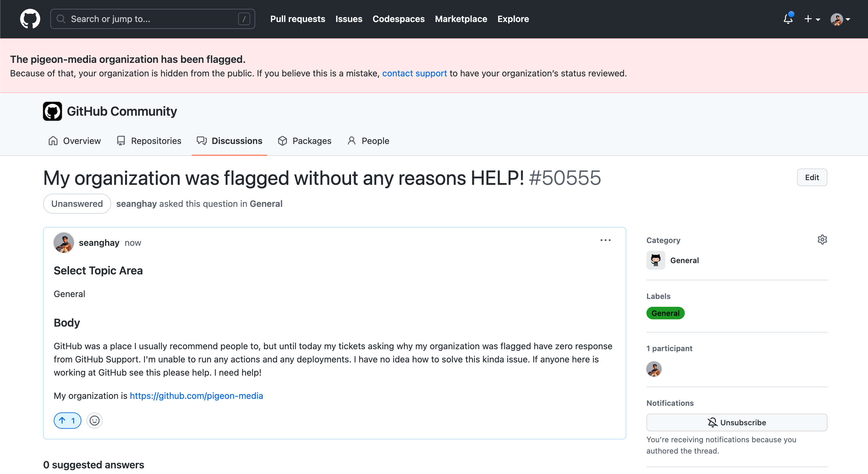Click the search input field

151,19
